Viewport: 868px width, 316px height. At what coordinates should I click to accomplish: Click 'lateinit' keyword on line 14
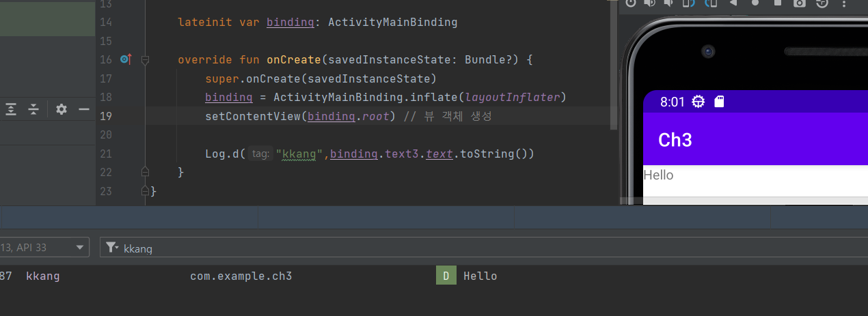coord(205,23)
